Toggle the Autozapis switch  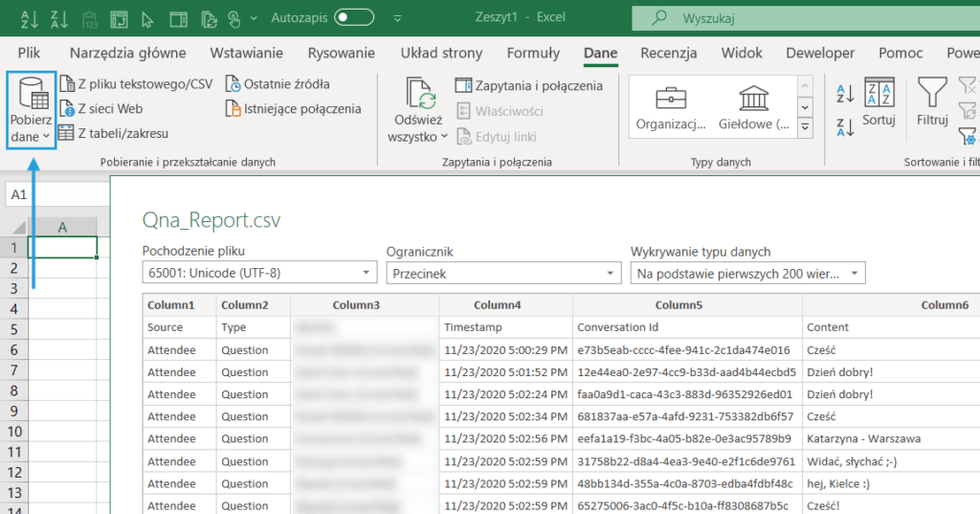click(x=353, y=17)
